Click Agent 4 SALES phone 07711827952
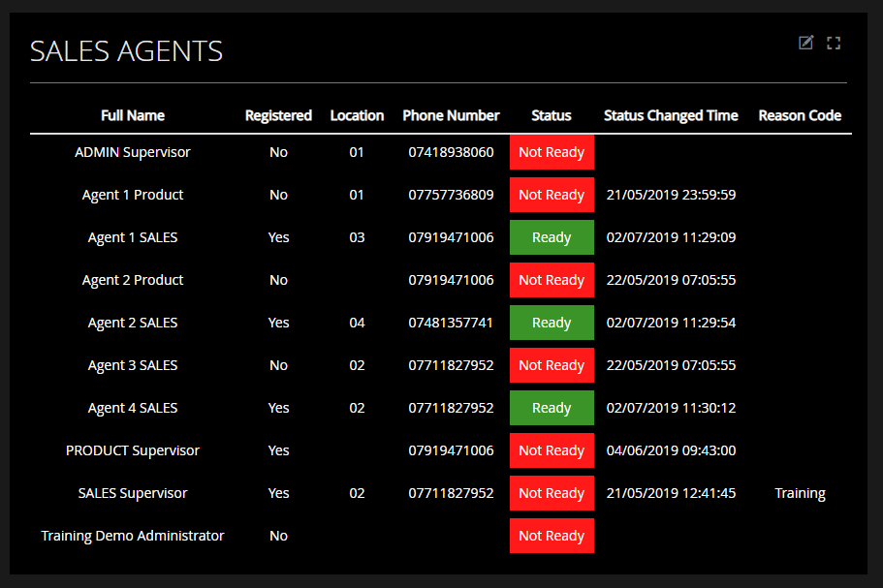The width and height of the screenshot is (883, 588). click(x=451, y=408)
